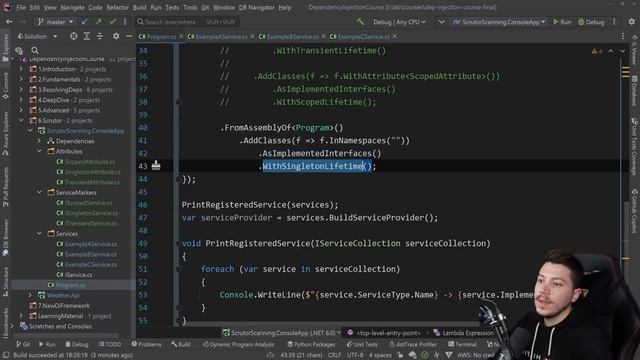Open editor tabs options dots
The width and height of the screenshot is (640, 360).
click(x=623, y=36)
